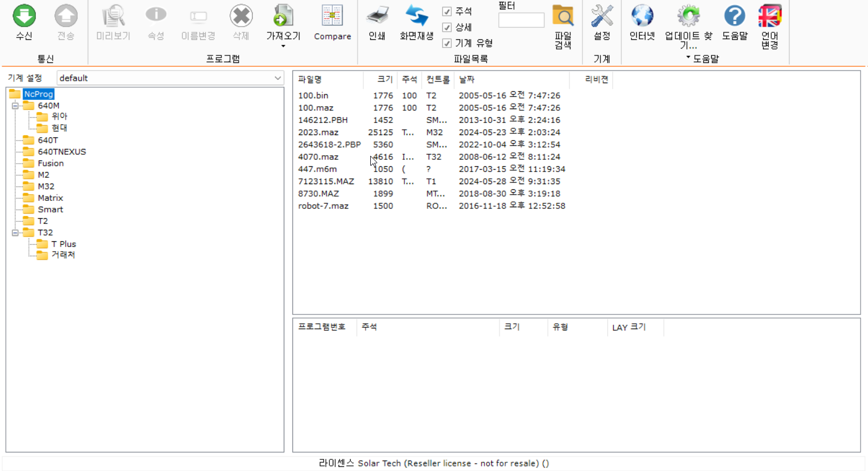
Task: Collapse the T32 folder tree node
Action: (x=16, y=233)
